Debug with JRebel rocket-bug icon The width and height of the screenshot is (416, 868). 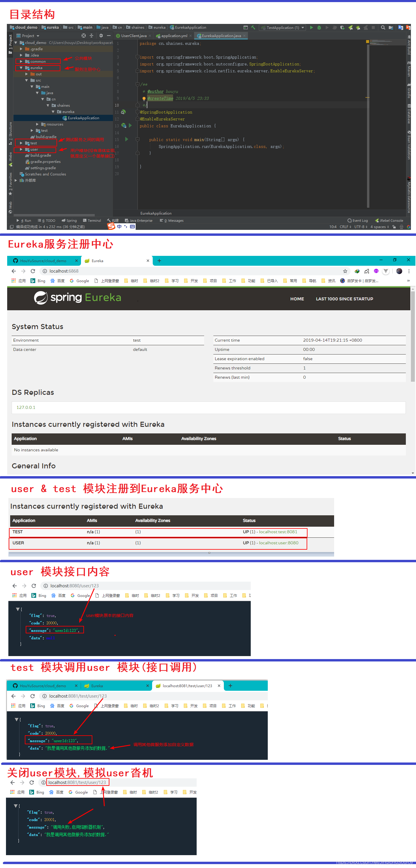coord(358,27)
